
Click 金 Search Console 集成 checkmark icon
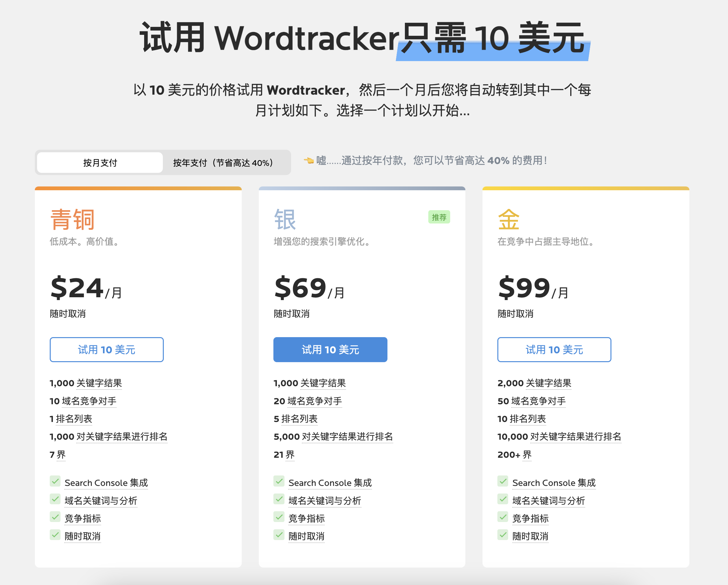pyautogui.click(x=503, y=481)
